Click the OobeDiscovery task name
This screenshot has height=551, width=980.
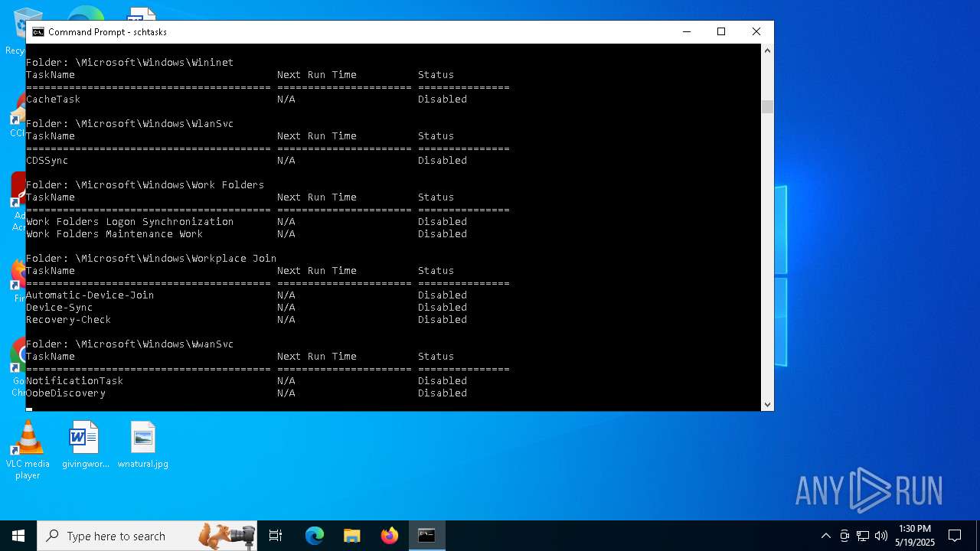pyautogui.click(x=66, y=393)
